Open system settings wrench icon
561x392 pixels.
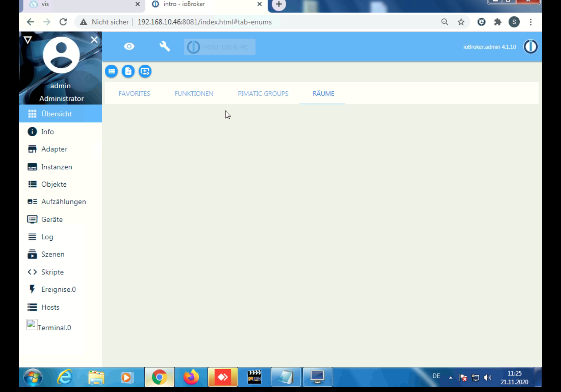point(165,47)
